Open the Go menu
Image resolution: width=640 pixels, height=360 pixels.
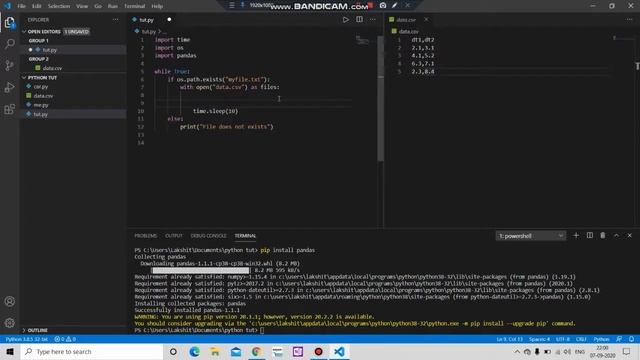[98, 6]
